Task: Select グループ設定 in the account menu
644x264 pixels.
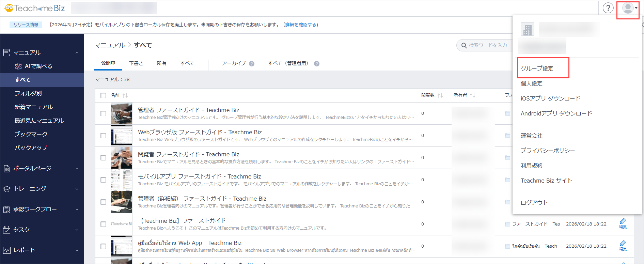Action: (x=537, y=68)
